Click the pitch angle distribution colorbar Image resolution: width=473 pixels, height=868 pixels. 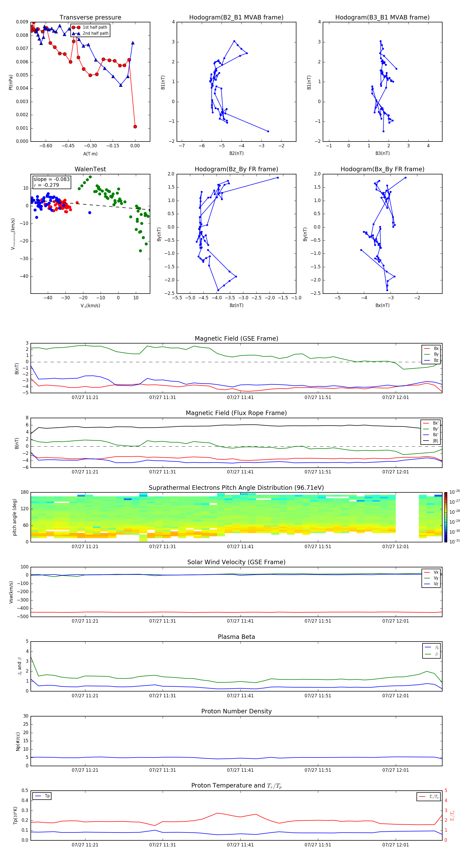(446, 517)
